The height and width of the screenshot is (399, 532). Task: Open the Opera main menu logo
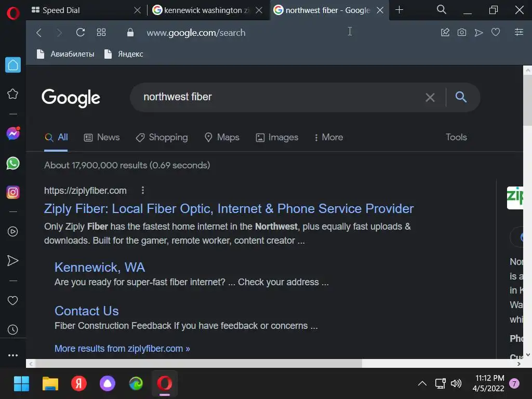(x=13, y=13)
